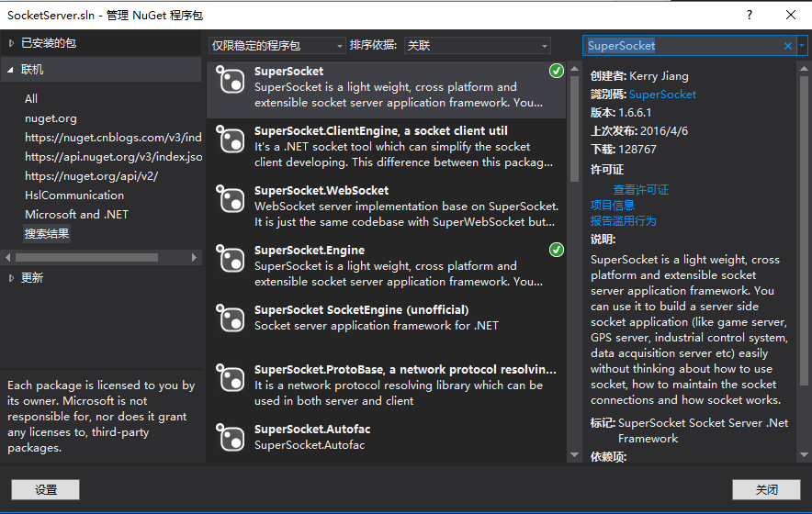Click the version 1.6.6.1 text
This screenshot has height=514, width=812.
point(635,113)
